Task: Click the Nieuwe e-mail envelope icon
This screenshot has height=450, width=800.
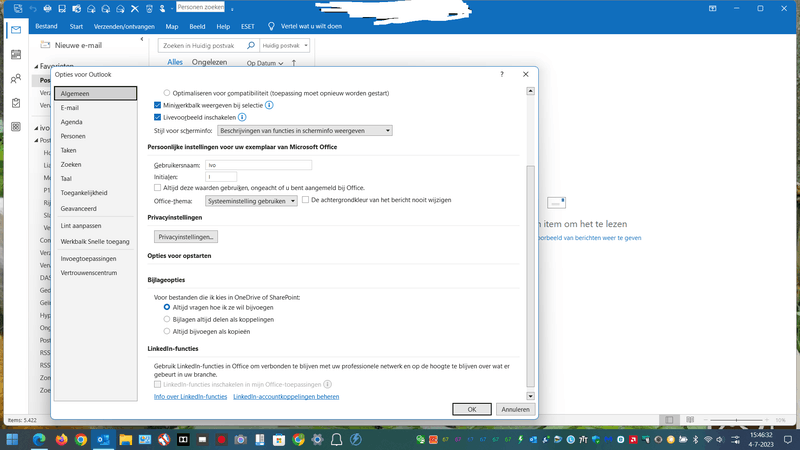Action: [45, 45]
